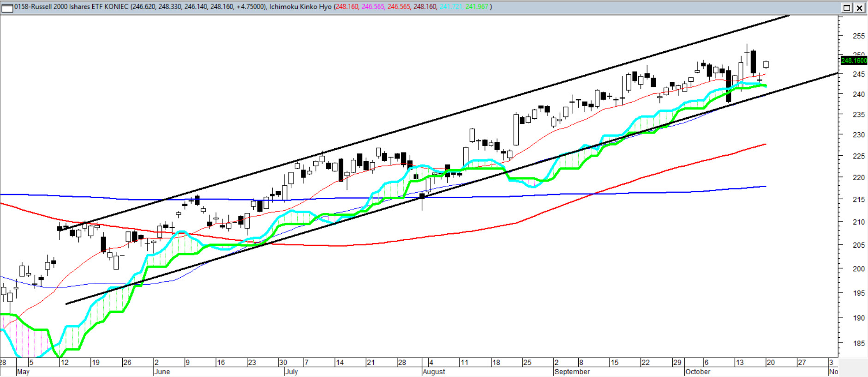Click the green 248.1600 current price label

coord(853,61)
